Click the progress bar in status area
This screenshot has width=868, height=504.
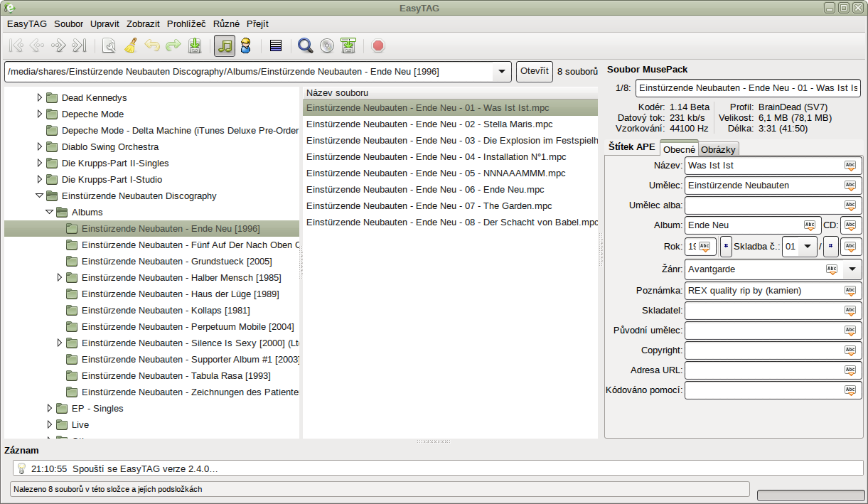click(x=810, y=495)
